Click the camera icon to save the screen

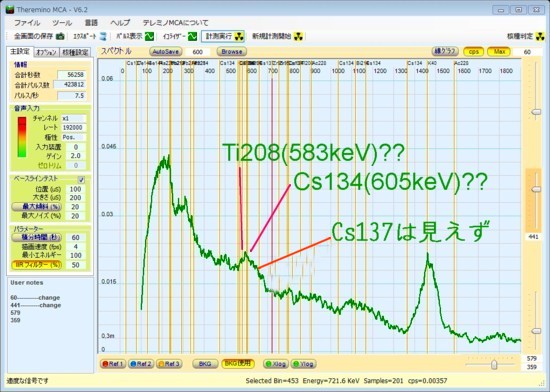coord(60,36)
